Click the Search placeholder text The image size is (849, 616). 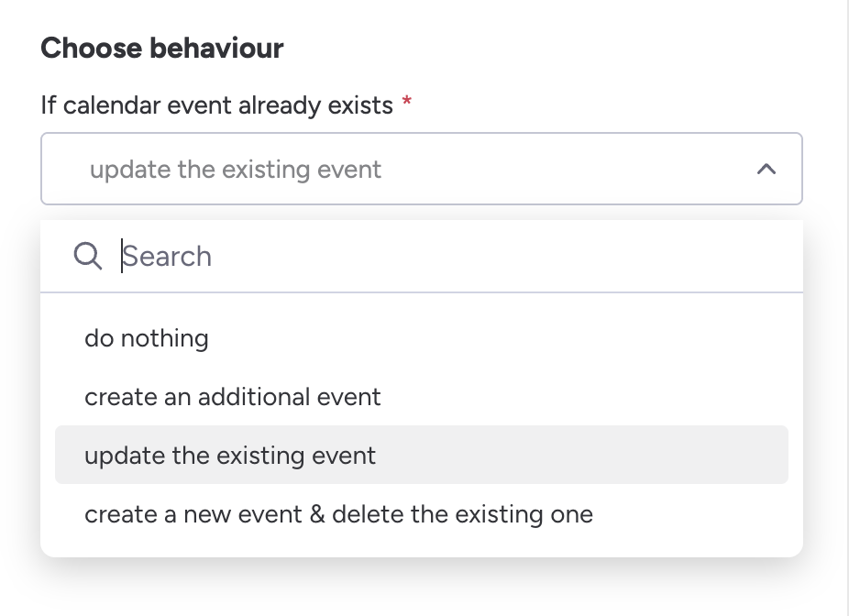coord(168,256)
